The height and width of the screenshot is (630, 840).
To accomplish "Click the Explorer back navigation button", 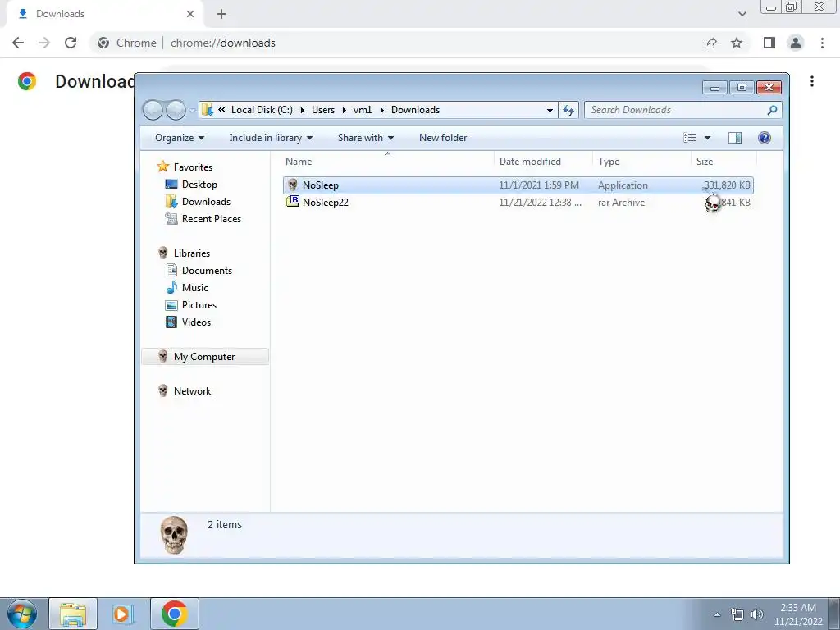I will click(153, 110).
